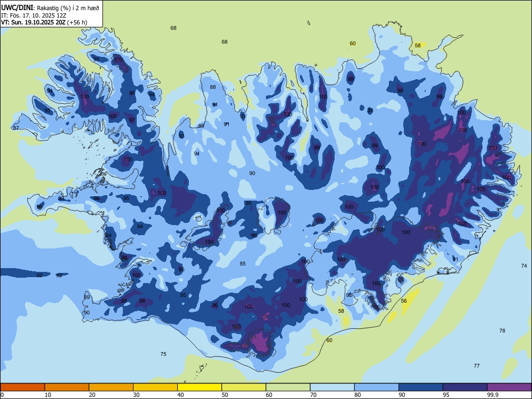Click the '85' humidity value in central Iceland
The image size is (532, 399).
click(243, 264)
